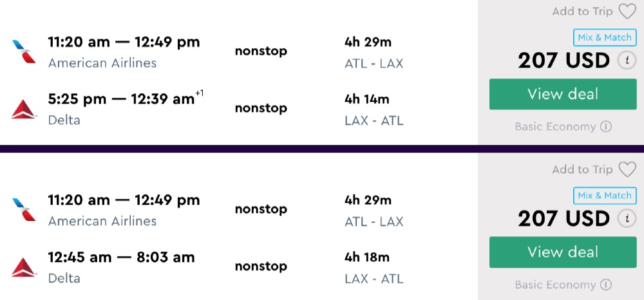This screenshot has height=300, width=644.
Task: Open price info icon on the first deal
Action: coord(626,61)
